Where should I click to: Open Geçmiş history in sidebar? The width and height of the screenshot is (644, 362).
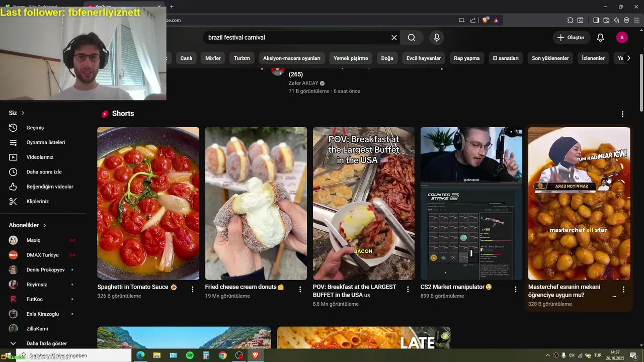(42, 128)
